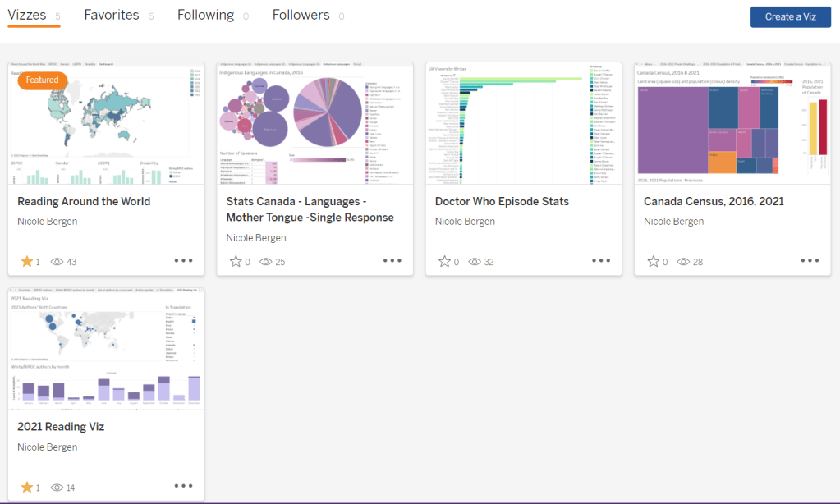Open ellipsis menu for Canada Census viz
Image resolution: width=840 pixels, height=504 pixels.
[810, 261]
